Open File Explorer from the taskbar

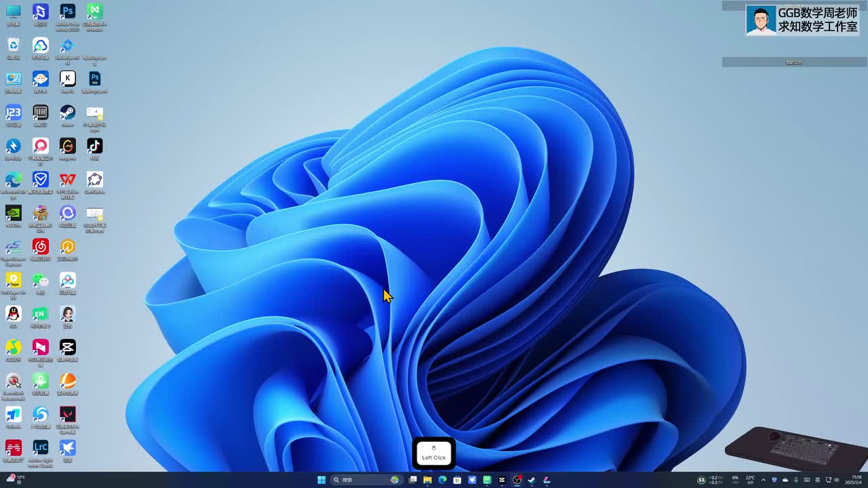click(x=427, y=480)
